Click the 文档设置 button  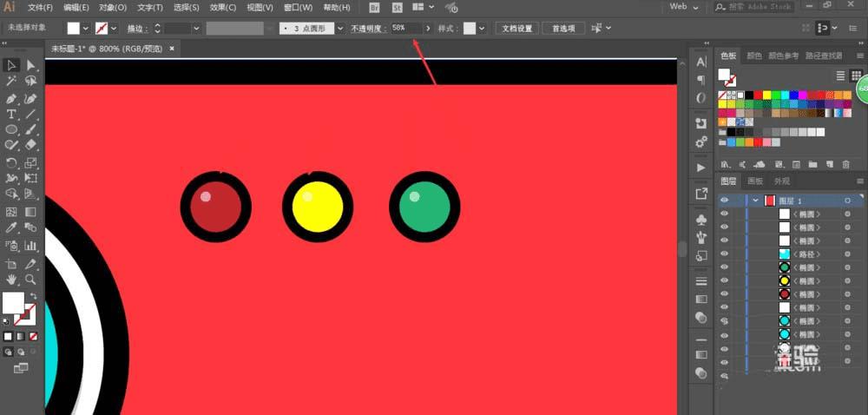517,29
